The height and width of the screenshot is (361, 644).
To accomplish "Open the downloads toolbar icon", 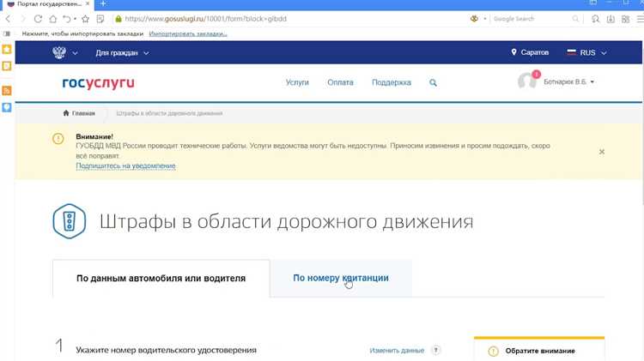I will [611, 19].
